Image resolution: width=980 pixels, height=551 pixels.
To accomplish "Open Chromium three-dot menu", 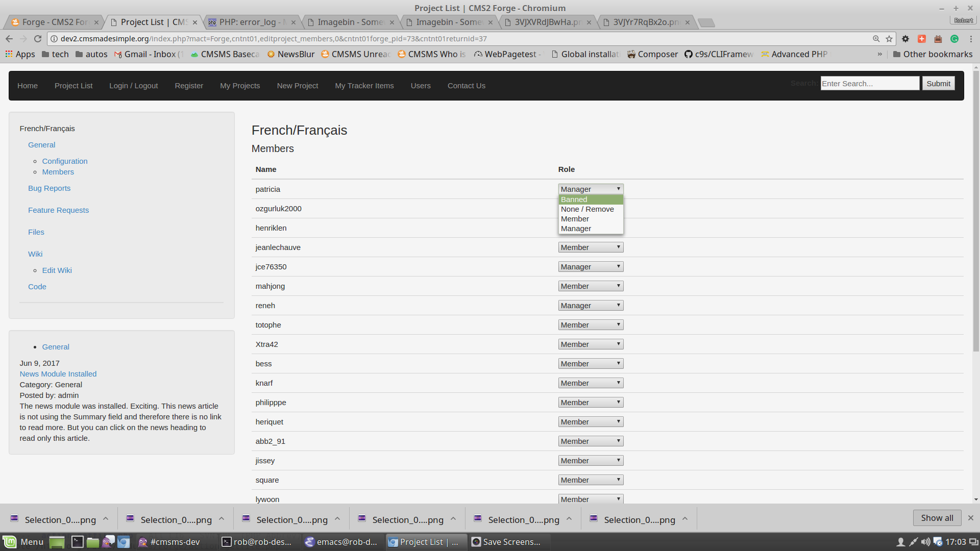I will pyautogui.click(x=971, y=39).
